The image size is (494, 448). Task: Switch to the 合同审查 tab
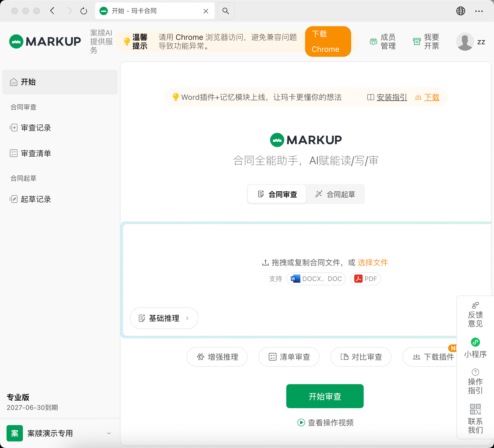(x=277, y=194)
